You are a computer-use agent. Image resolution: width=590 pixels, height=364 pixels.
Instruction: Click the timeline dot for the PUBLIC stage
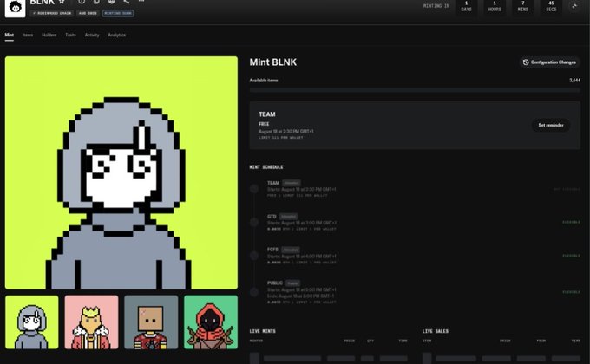click(254, 292)
